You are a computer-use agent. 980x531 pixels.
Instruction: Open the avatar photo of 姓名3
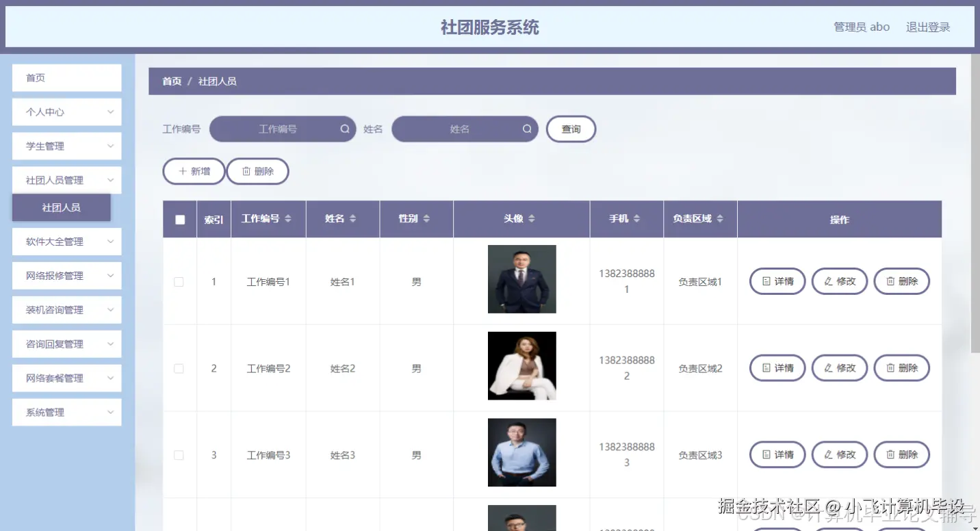[x=522, y=452]
